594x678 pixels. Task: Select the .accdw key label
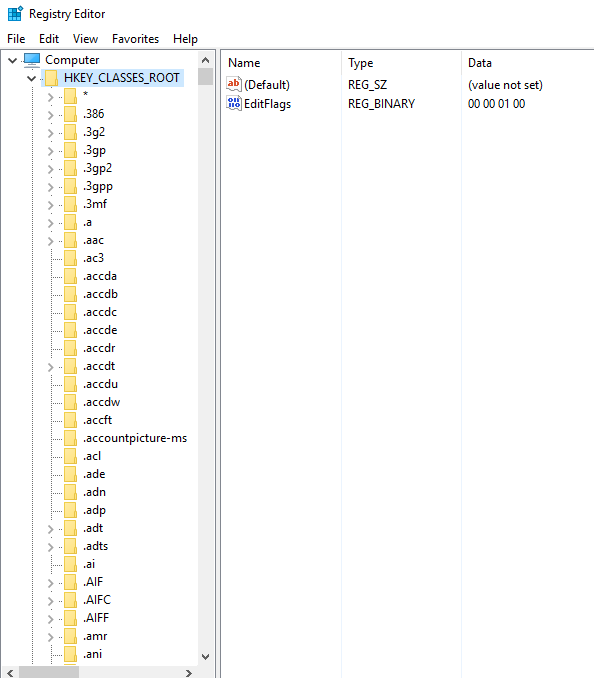[x=102, y=403]
